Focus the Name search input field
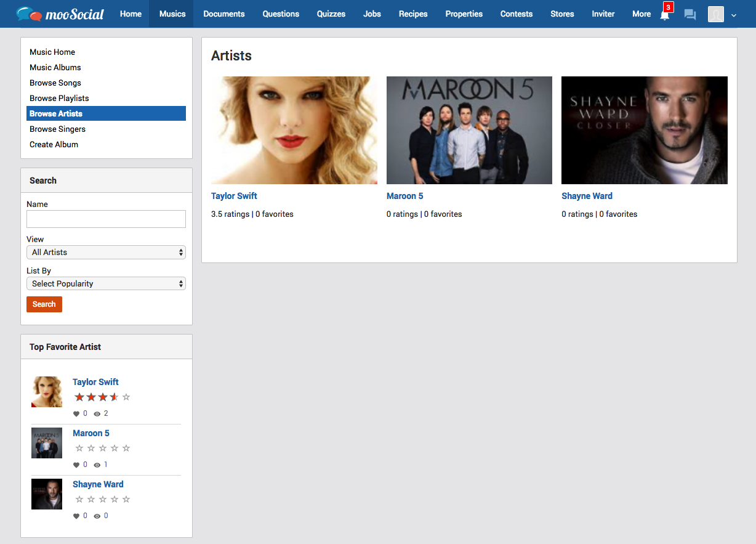This screenshot has width=756, height=544. pyautogui.click(x=106, y=219)
